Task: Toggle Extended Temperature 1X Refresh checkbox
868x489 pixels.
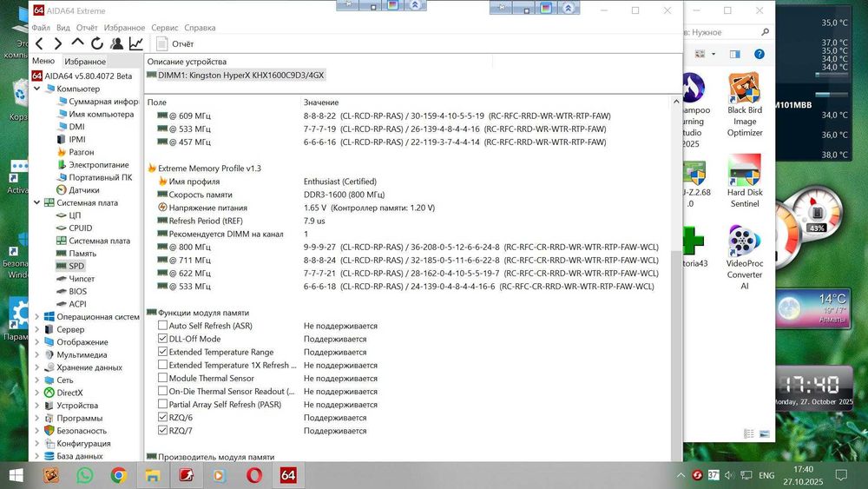Action: (x=163, y=365)
